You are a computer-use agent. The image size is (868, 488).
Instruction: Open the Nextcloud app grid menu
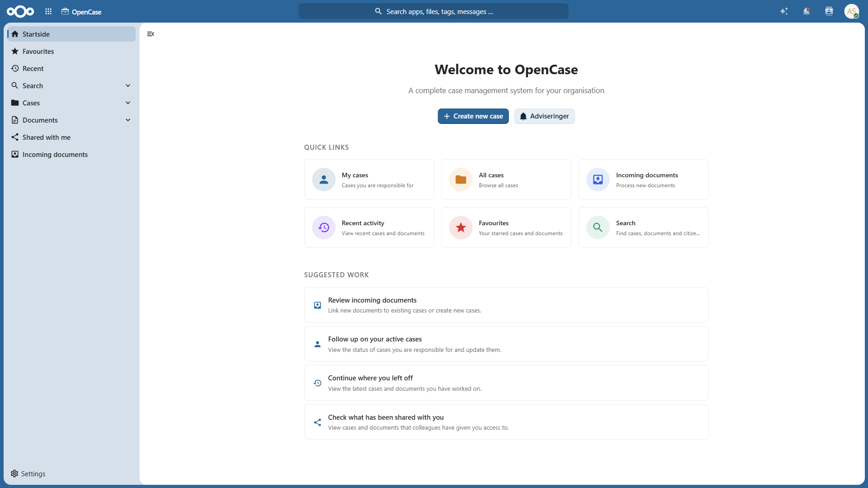click(x=48, y=11)
